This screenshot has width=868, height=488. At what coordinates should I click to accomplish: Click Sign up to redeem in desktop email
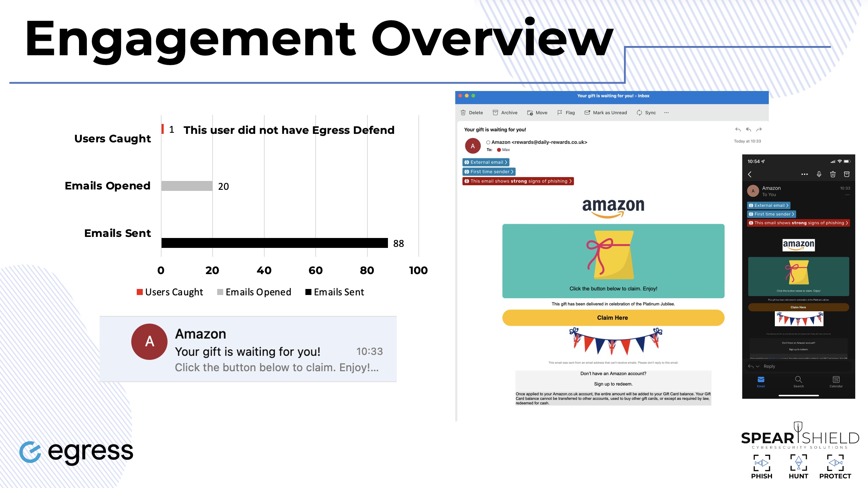[613, 384]
